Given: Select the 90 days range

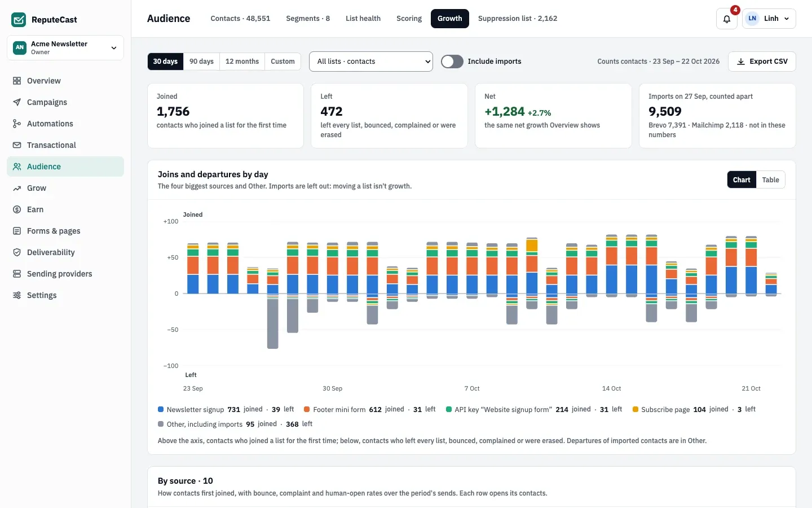Looking at the screenshot, I should pyautogui.click(x=201, y=62).
